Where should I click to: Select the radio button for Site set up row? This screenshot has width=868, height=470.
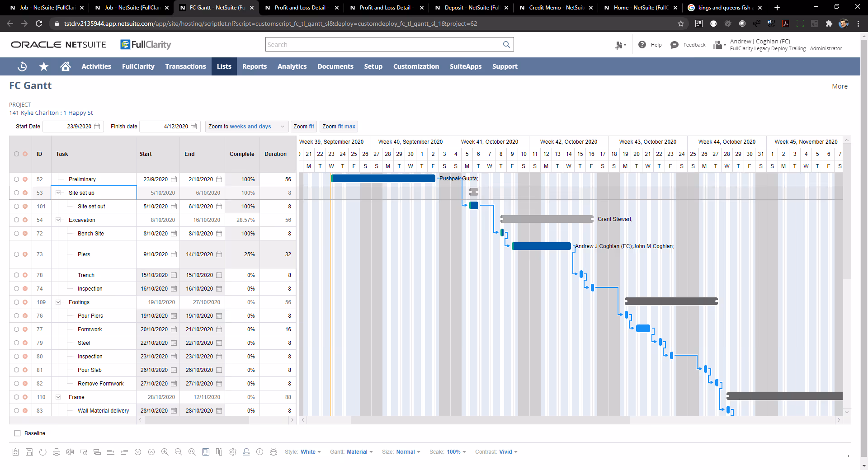pos(17,193)
